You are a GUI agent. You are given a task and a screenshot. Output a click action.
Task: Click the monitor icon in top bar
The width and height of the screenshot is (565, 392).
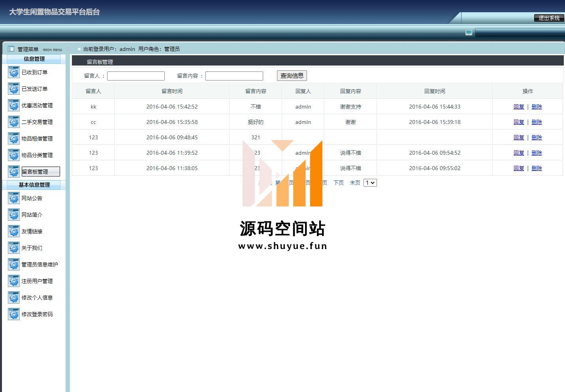(x=469, y=32)
